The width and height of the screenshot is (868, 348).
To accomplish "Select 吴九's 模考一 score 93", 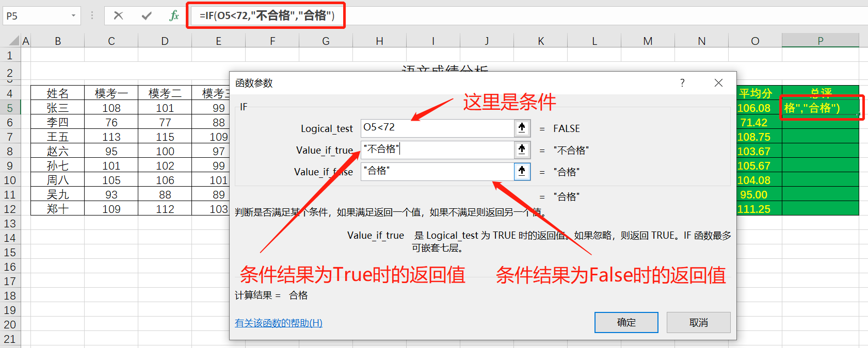I will coord(111,194).
